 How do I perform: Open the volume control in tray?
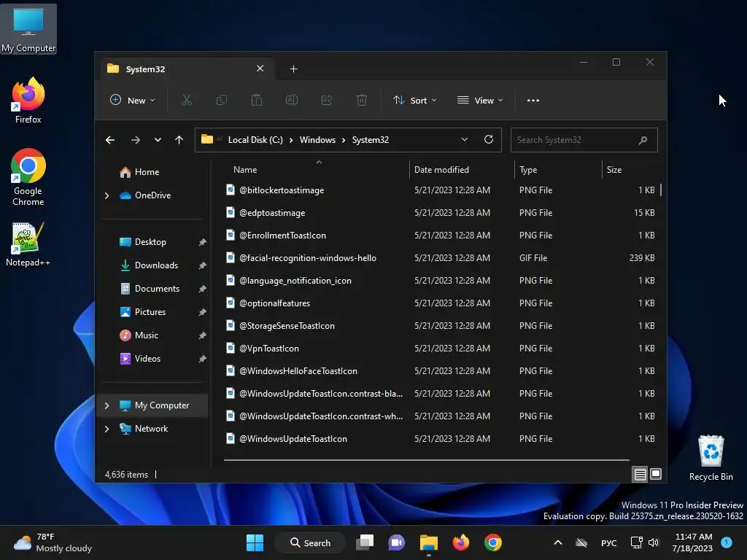tap(654, 542)
